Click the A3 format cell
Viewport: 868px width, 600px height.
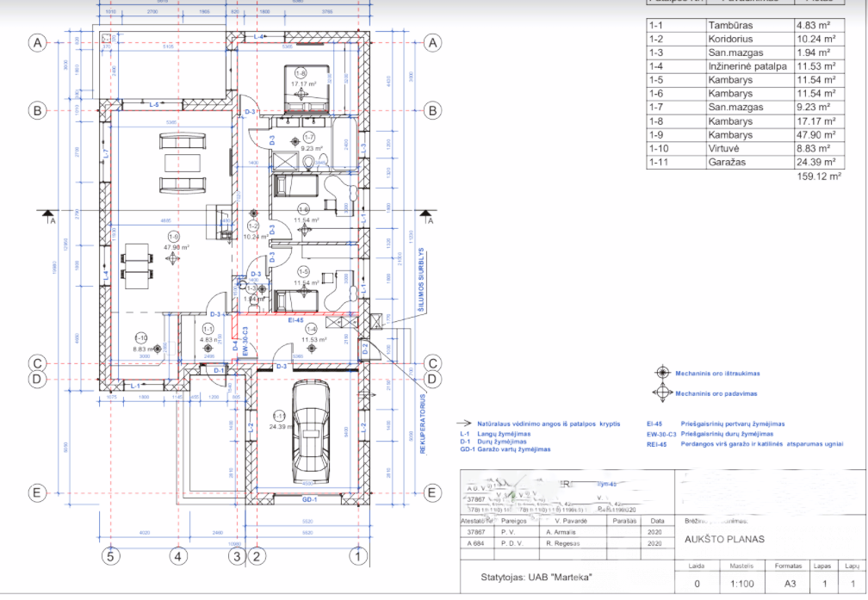point(790,584)
